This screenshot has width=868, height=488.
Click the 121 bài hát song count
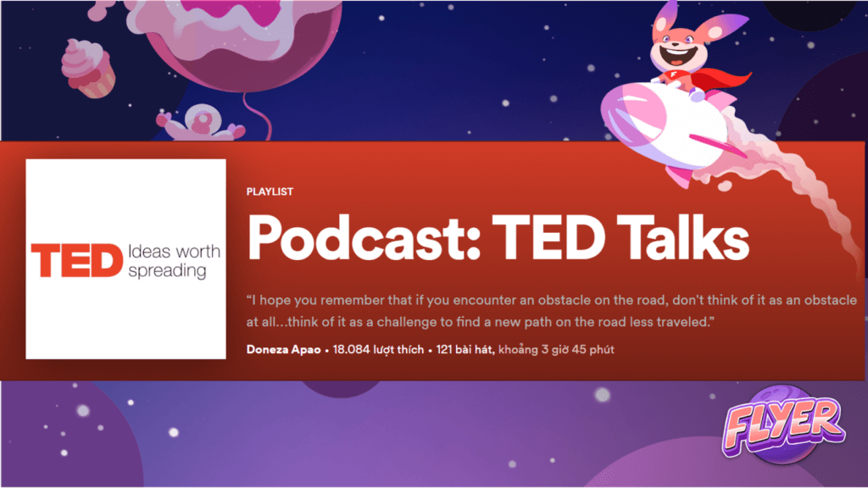pos(464,349)
